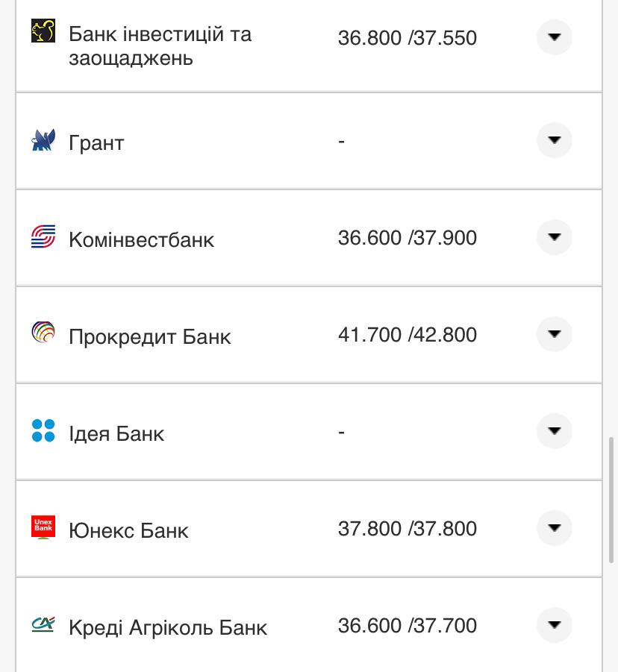
Task: Expand the Банк інвестицій та заощаджень row
Action: click(554, 37)
